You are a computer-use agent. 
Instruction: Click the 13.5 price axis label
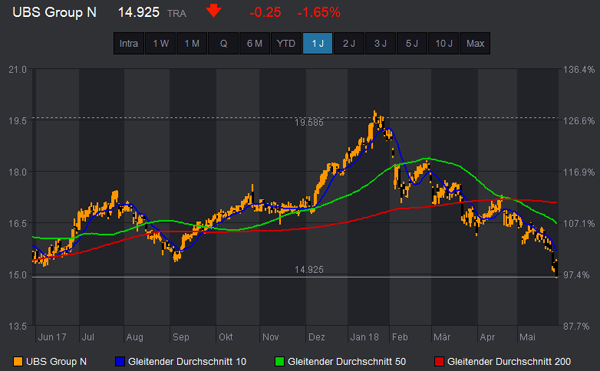(18, 326)
